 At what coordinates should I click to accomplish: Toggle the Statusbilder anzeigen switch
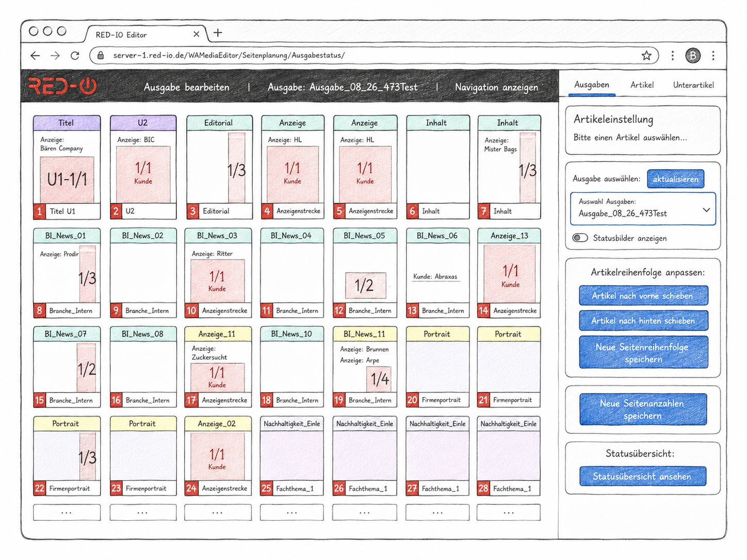click(580, 238)
